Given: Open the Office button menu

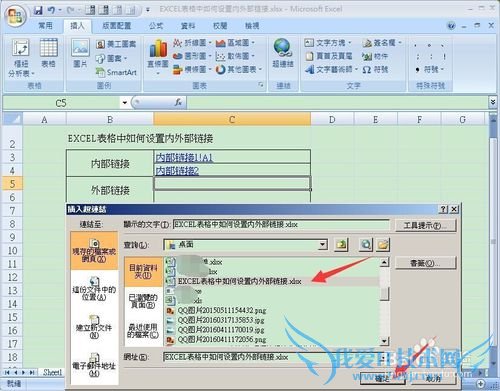Looking at the screenshot, I should point(15,16).
